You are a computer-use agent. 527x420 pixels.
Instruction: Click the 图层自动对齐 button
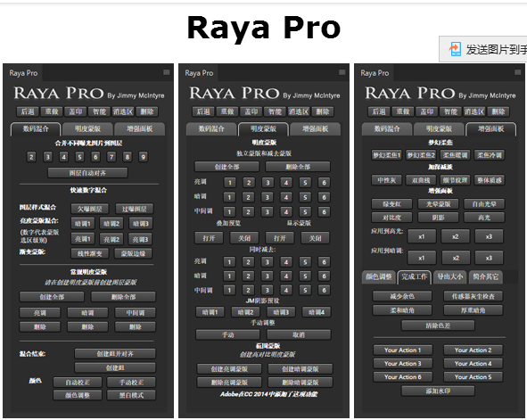pyautogui.click(x=87, y=173)
